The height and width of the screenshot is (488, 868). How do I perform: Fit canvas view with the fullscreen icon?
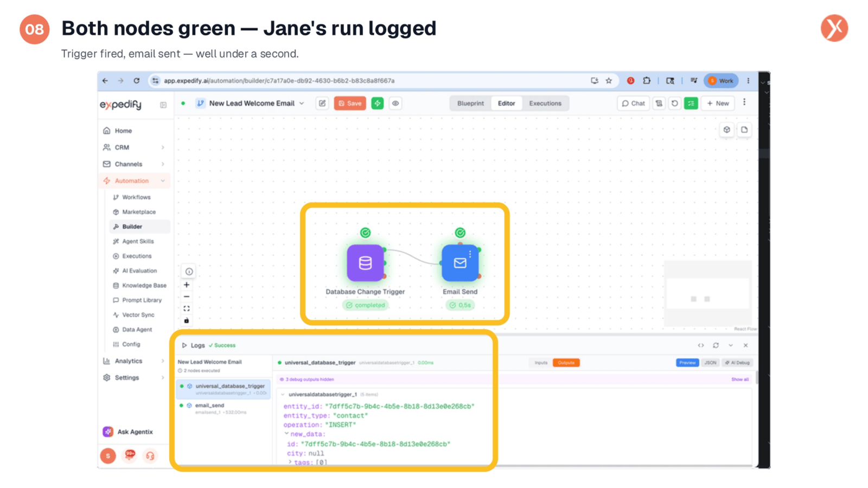coord(187,309)
